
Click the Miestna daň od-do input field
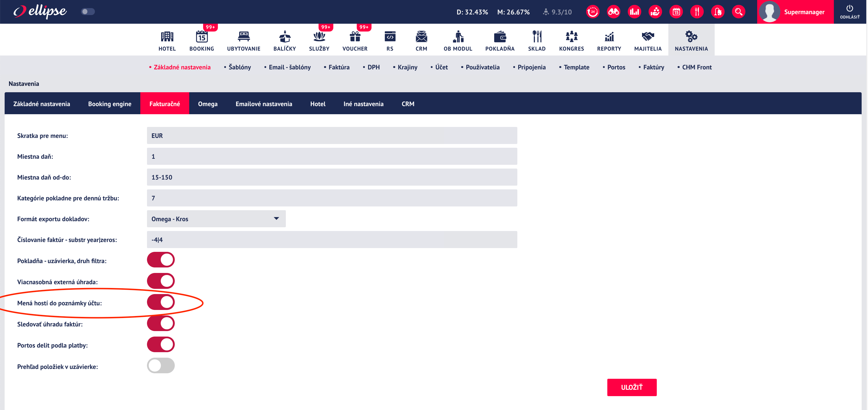[332, 177]
